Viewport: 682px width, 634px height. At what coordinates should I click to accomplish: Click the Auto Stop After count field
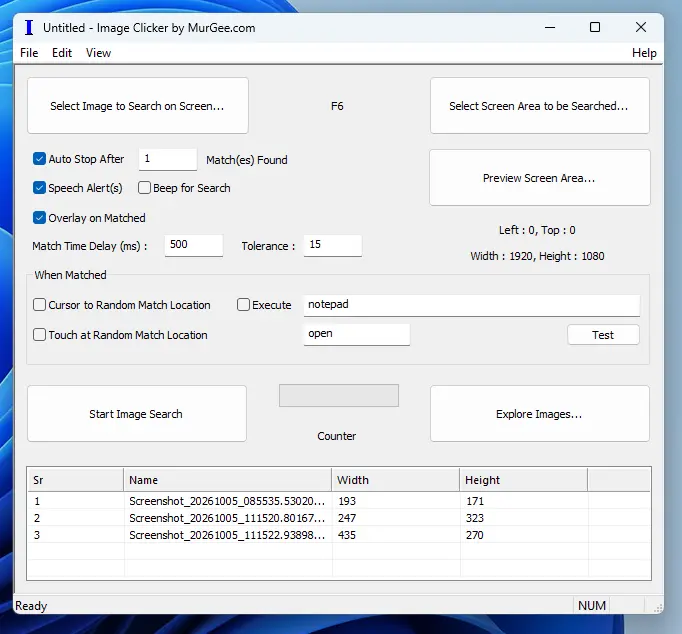tap(167, 160)
